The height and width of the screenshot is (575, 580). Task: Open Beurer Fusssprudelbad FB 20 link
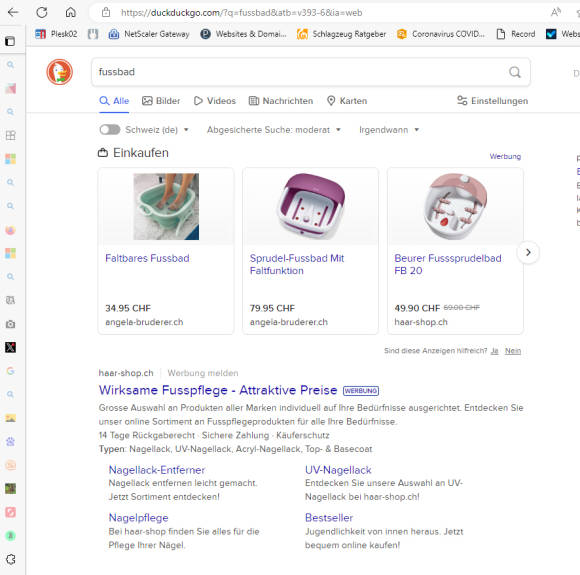point(448,264)
